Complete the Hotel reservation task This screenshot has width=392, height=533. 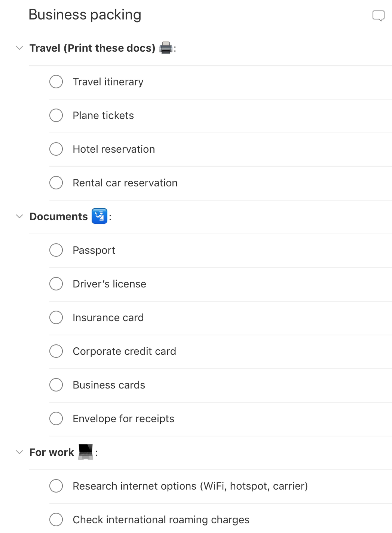56,149
